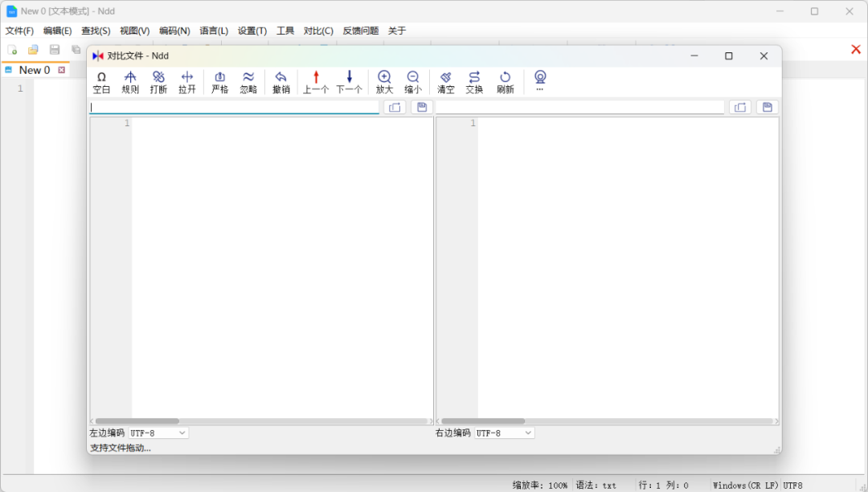Select the 打断 break tool

tap(158, 82)
